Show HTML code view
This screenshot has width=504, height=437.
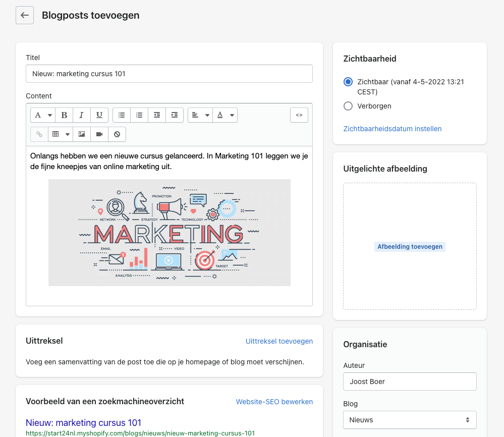click(x=299, y=115)
